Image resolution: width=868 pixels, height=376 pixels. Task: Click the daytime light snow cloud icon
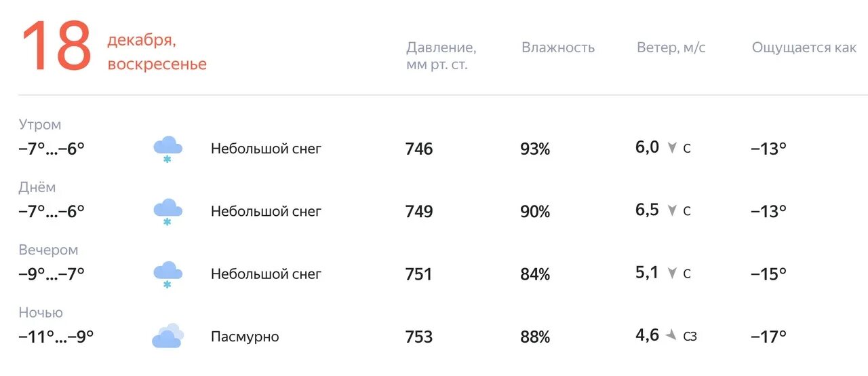[167, 211]
